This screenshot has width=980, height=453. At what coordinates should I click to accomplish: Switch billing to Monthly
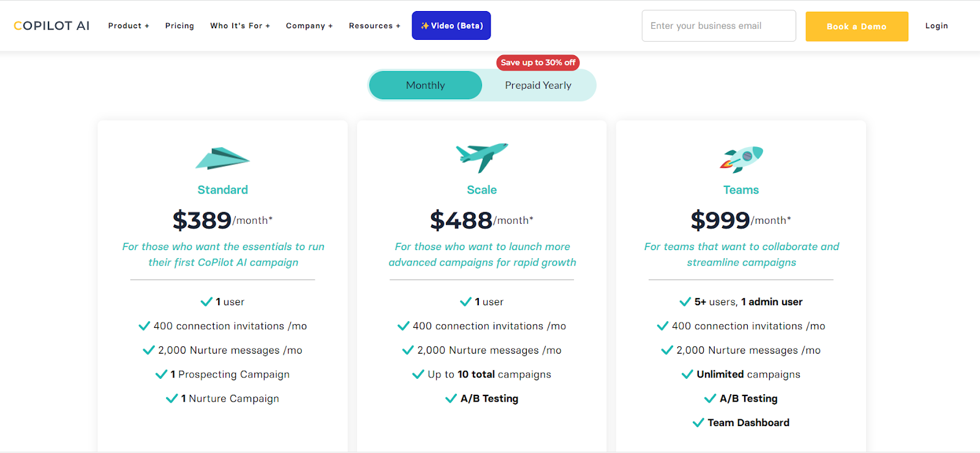pos(425,85)
